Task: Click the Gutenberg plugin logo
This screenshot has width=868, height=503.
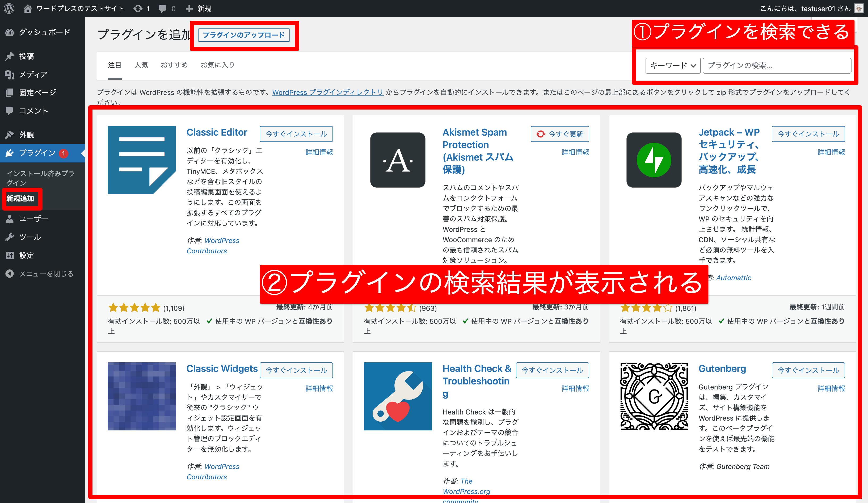Action: [x=654, y=396]
